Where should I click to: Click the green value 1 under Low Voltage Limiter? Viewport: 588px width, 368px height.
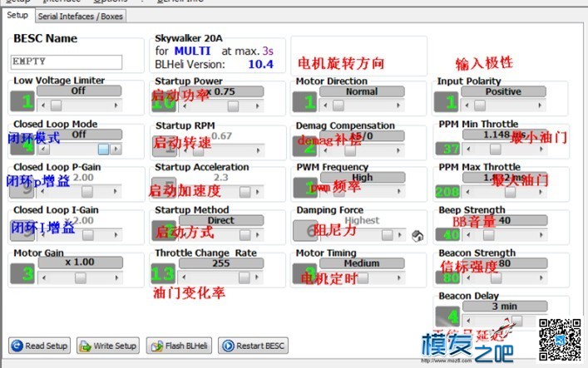tap(22, 101)
